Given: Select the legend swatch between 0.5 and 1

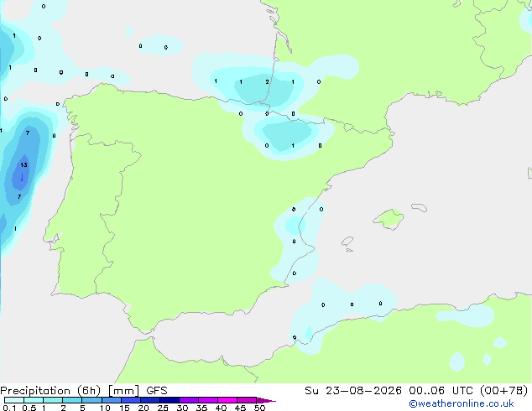Looking at the screenshot, I should (34, 400).
